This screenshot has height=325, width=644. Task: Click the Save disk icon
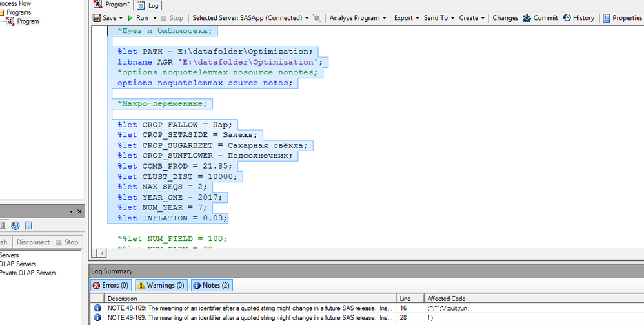tap(96, 18)
